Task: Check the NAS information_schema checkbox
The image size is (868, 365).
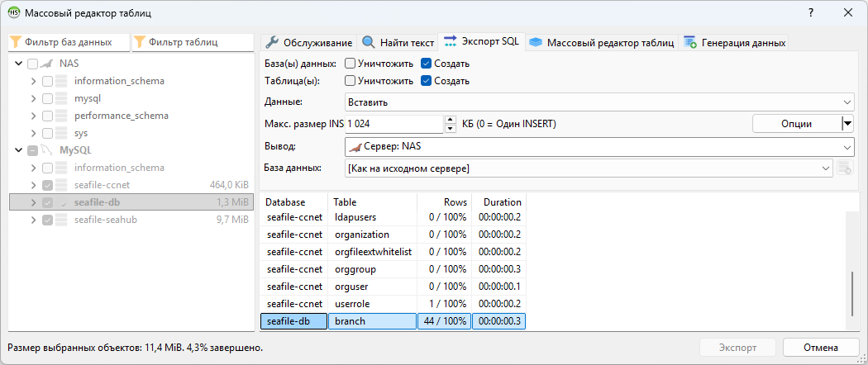Action: [x=47, y=81]
